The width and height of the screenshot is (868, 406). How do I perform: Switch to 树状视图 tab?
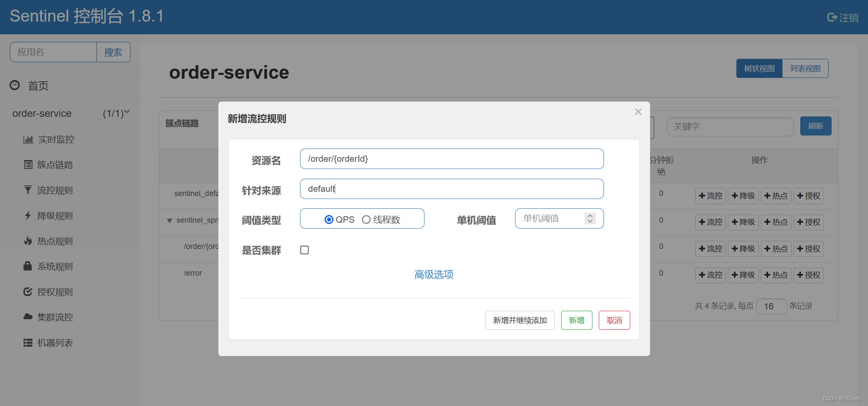759,68
